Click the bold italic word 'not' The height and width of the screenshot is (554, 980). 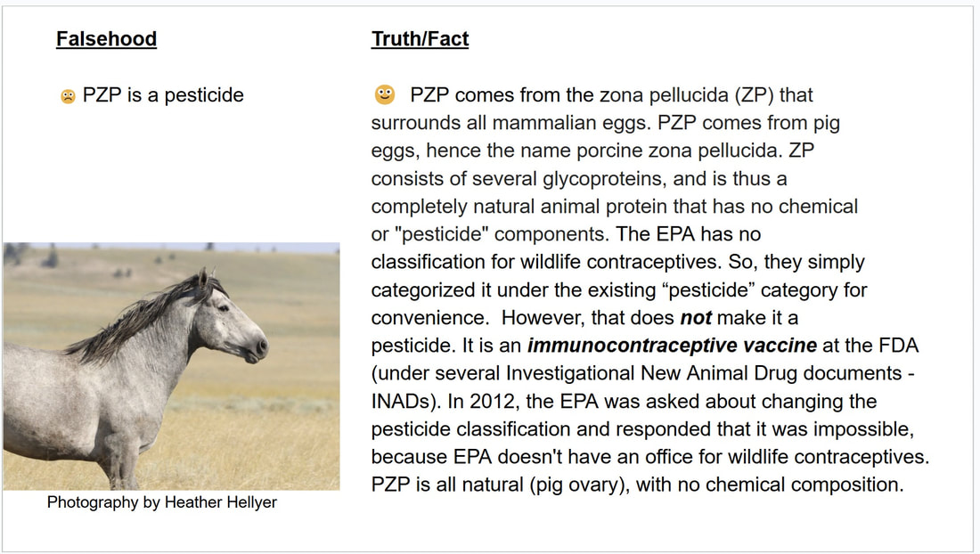tap(696, 318)
